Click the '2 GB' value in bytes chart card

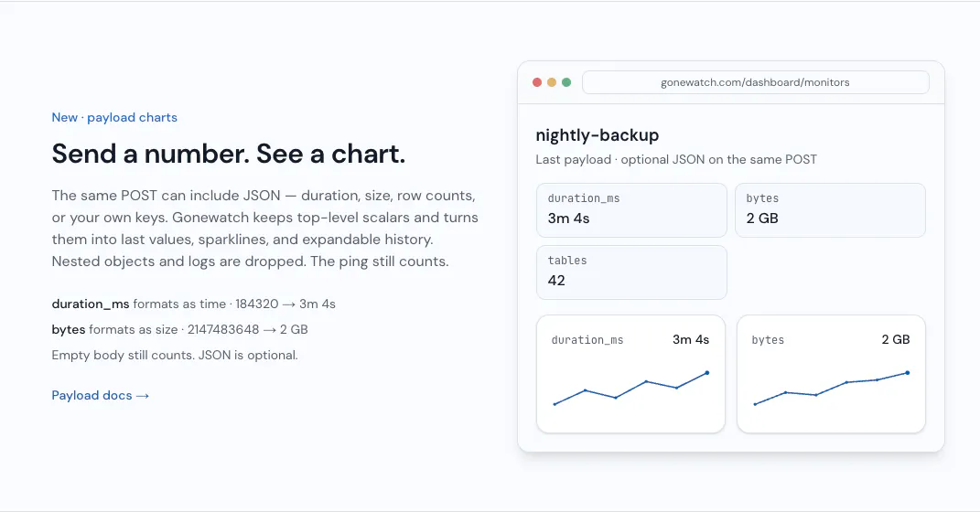coord(896,340)
